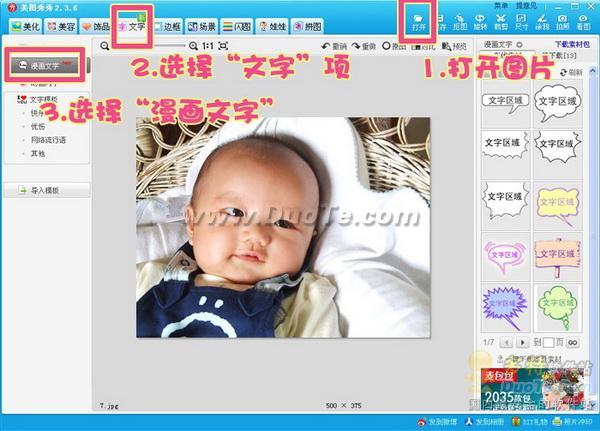Click the 打开 open-image toolbar icon

click(418, 23)
